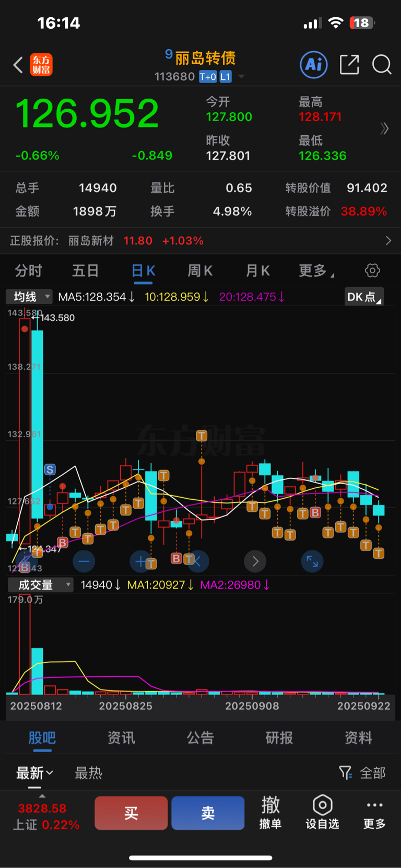Tap the 转股价值 91.402 value

pos(367,187)
